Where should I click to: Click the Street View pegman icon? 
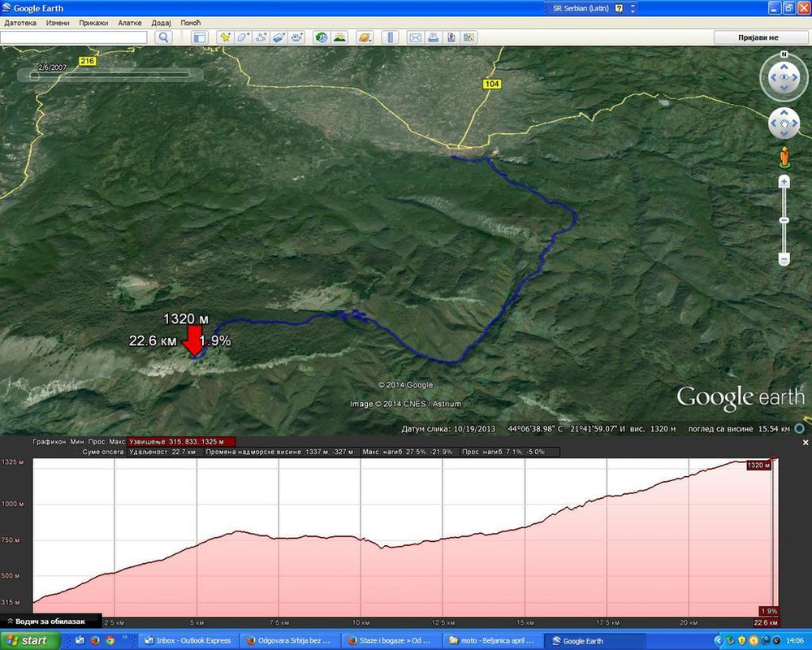pos(784,157)
